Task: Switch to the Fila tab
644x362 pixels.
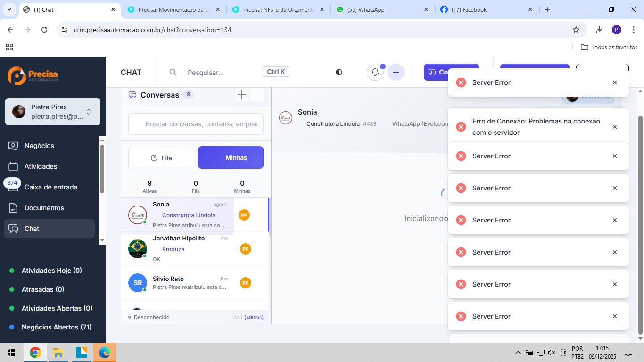Action: [x=161, y=158]
